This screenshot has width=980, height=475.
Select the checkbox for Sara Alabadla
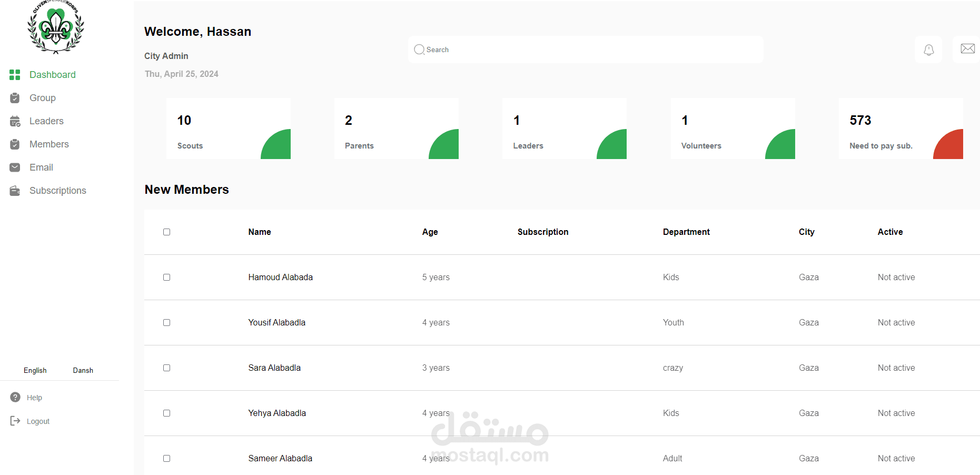tap(167, 368)
